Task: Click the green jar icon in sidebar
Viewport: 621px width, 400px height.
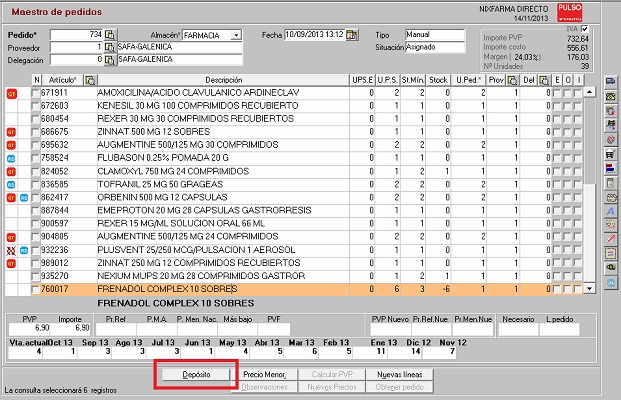Action: pos(610,183)
